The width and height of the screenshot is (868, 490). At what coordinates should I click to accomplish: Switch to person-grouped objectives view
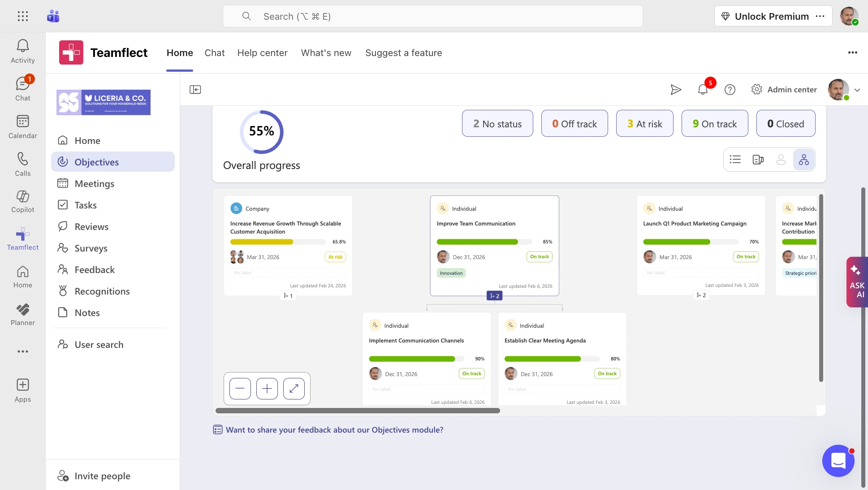point(781,159)
